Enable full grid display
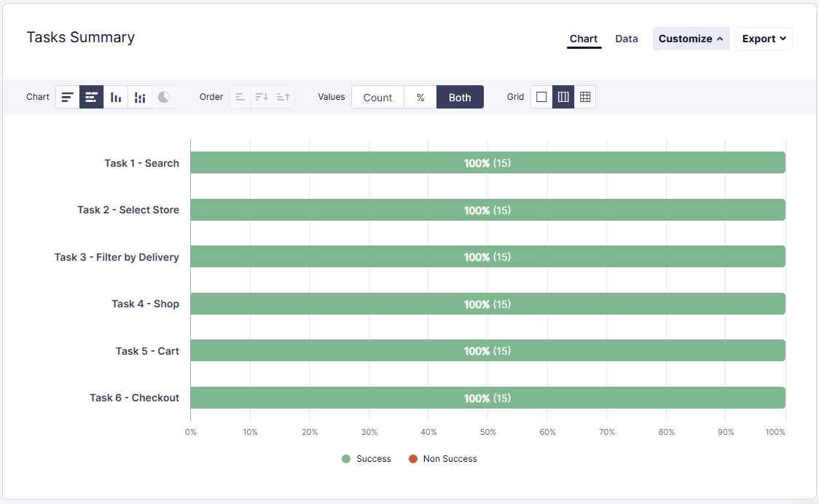The image size is (819, 504). click(x=585, y=97)
